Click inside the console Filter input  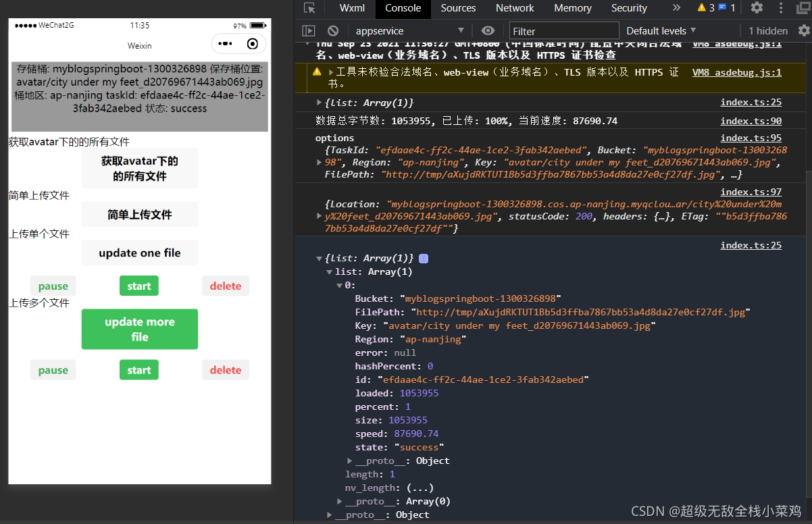pos(564,31)
